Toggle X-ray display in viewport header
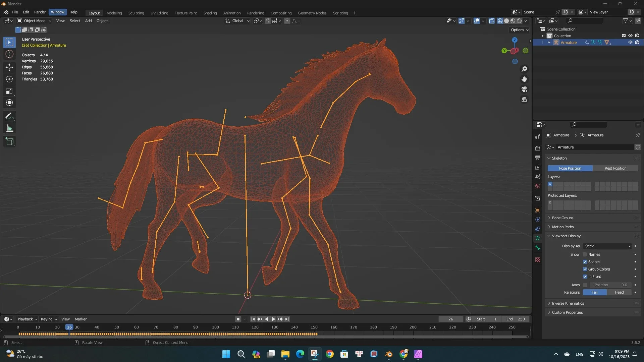This screenshot has width=644, height=362. coord(491,21)
